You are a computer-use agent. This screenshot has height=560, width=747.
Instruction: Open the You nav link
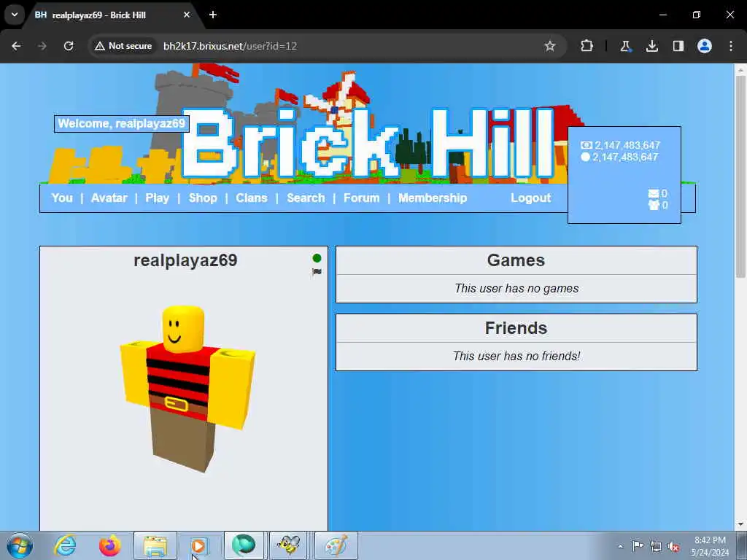coord(62,198)
